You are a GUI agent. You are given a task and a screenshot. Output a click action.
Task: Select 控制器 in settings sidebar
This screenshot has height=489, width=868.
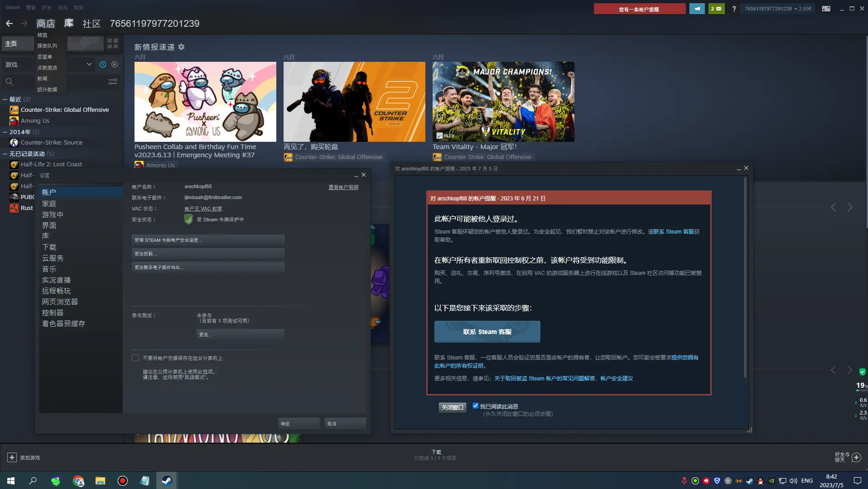point(53,313)
